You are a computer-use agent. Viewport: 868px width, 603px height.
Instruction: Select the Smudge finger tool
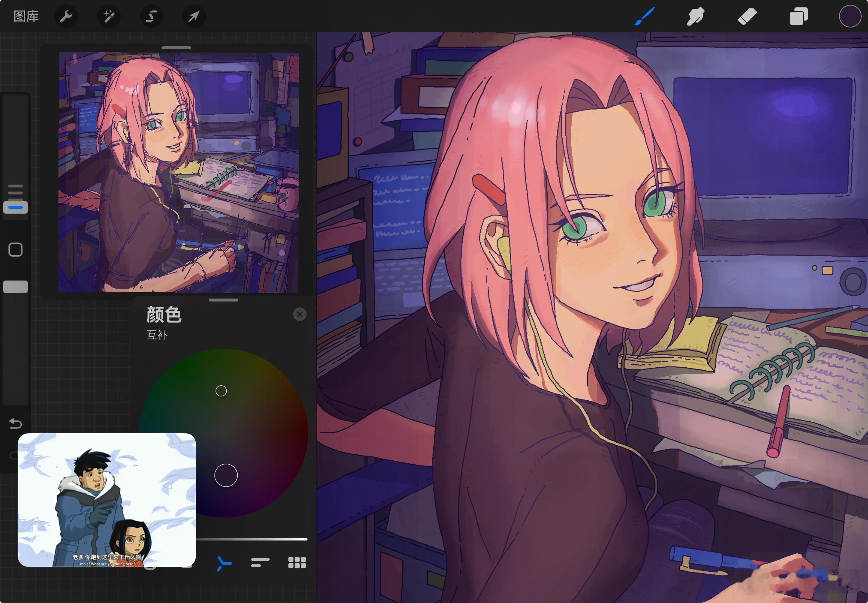pyautogui.click(x=695, y=17)
